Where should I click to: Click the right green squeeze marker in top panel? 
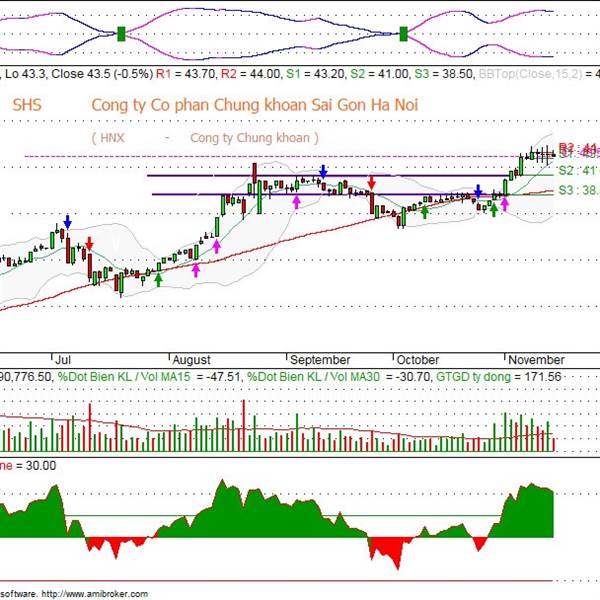[403, 34]
